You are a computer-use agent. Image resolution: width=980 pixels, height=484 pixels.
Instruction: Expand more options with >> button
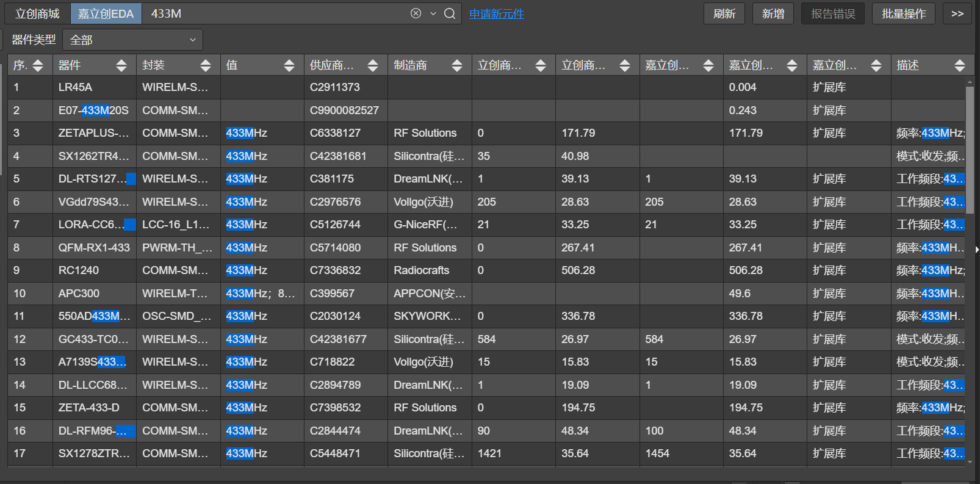pos(957,13)
